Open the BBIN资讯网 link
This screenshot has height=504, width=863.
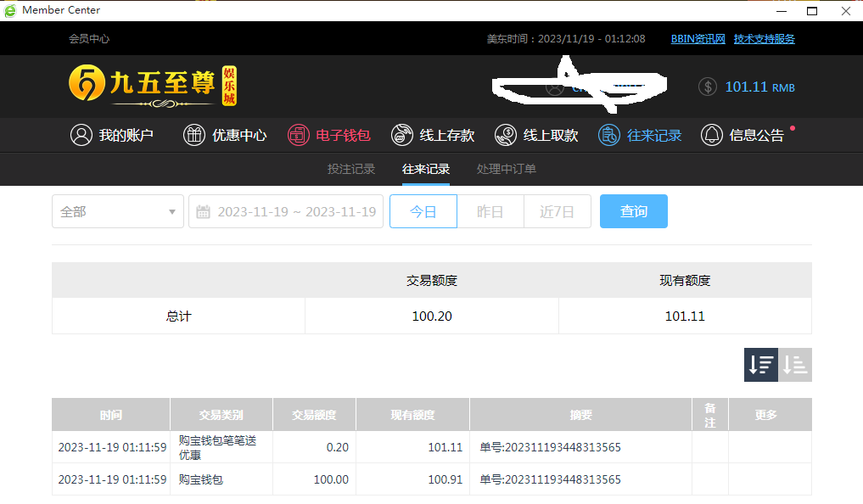(x=698, y=39)
